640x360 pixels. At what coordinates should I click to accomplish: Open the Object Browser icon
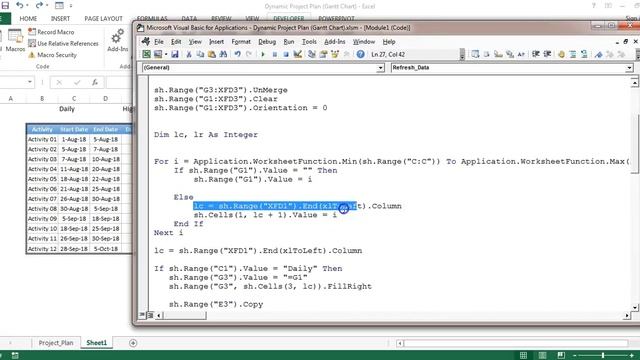pos(335,54)
